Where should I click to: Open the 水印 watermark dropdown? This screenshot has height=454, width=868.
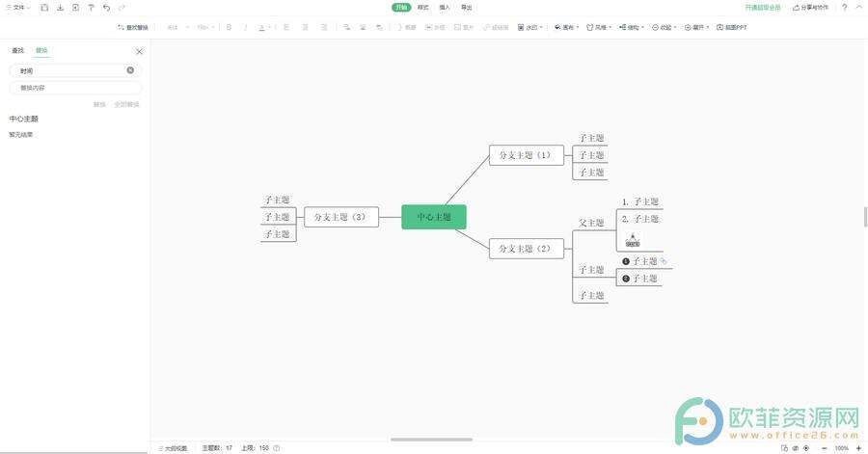[x=529, y=27]
